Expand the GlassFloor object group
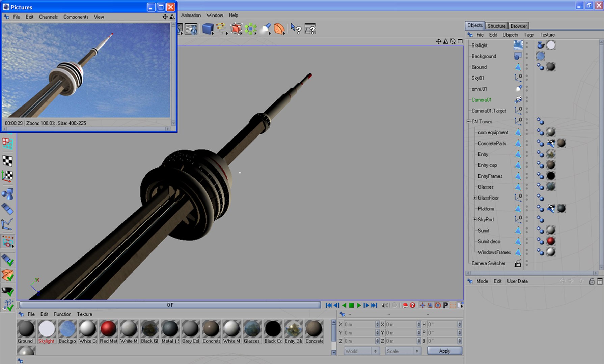The height and width of the screenshot is (364, 604). pos(474,198)
